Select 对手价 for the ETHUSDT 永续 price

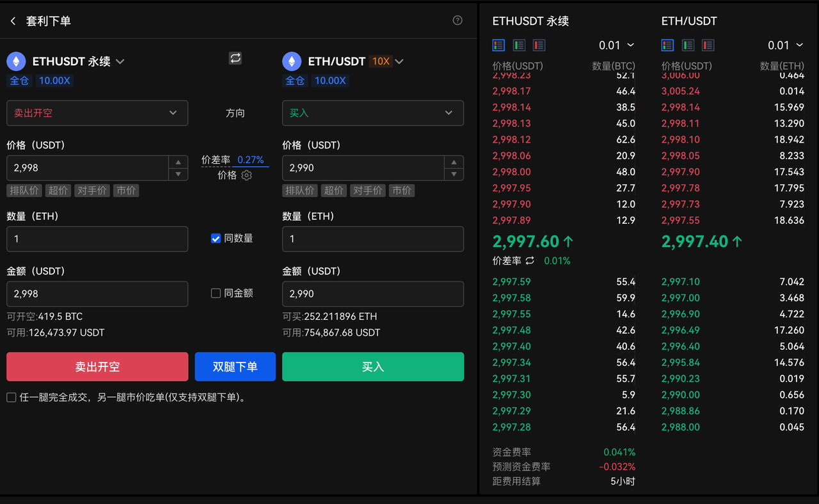click(92, 191)
